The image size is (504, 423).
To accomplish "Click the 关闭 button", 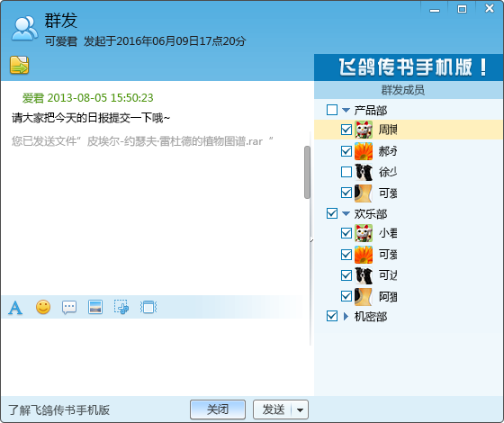I will 218,409.
